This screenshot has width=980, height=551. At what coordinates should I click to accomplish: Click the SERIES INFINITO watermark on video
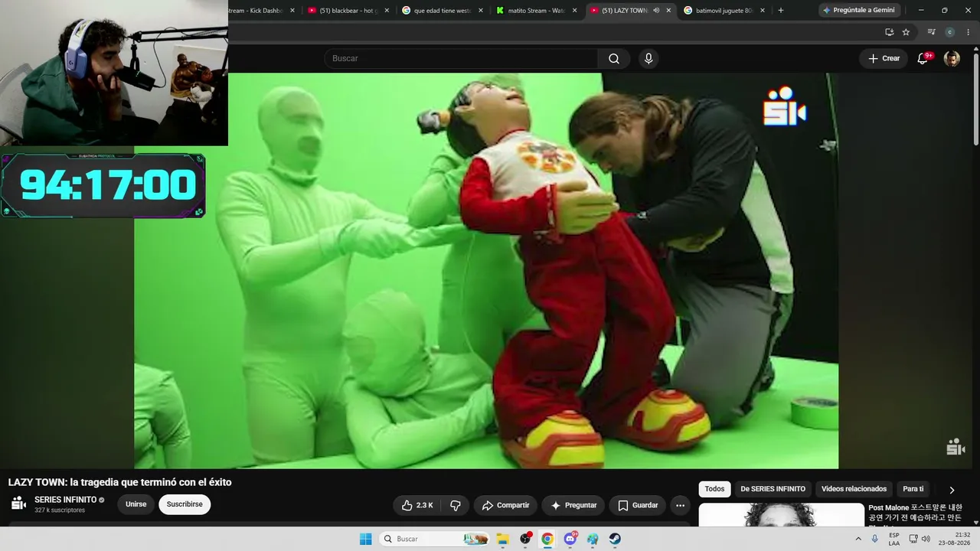click(x=955, y=447)
